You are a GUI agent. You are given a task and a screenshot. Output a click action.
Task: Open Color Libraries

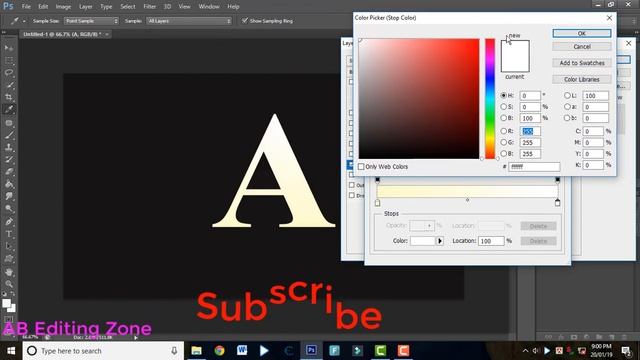click(x=582, y=79)
